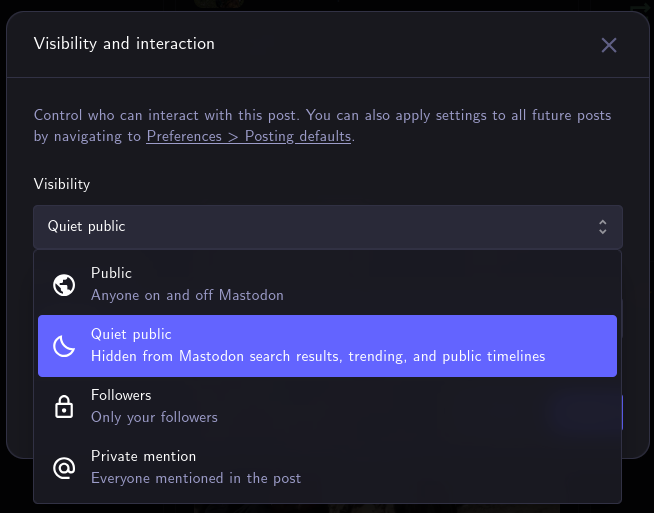Close the Visibility and interaction dialog
Viewport: 654px width, 513px height.
point(609,45)
